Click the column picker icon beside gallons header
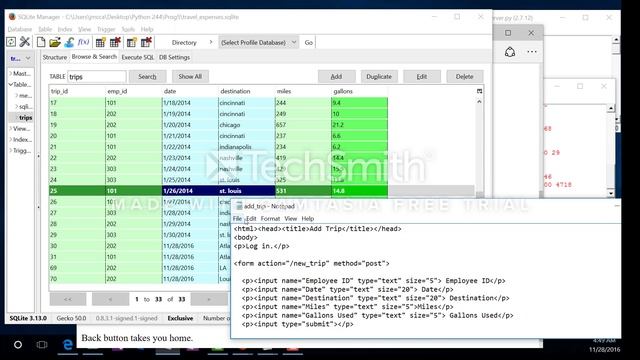Screen dimensions: 640x360 (x=479, y=91)
